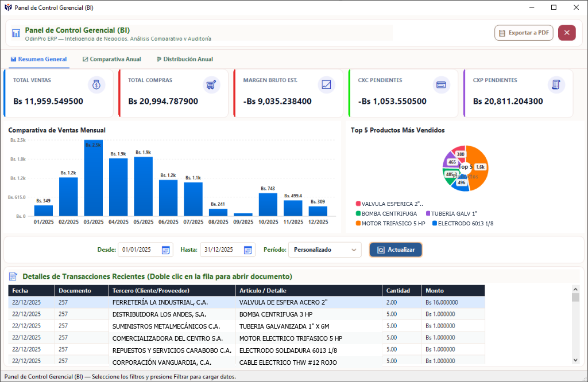Open the Desde date calendar picker
Viewport: 588px width, 382px height.
166,250
